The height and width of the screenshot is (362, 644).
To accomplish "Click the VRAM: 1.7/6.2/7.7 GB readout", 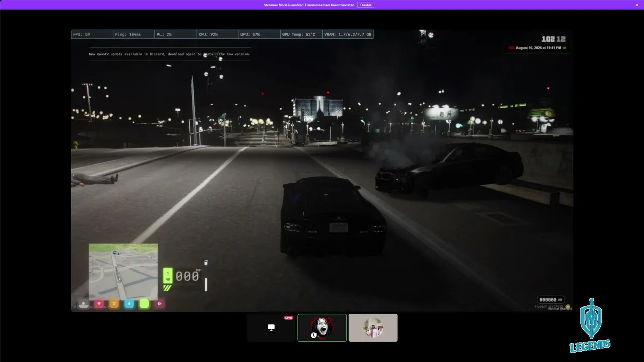I will point(348,34).
